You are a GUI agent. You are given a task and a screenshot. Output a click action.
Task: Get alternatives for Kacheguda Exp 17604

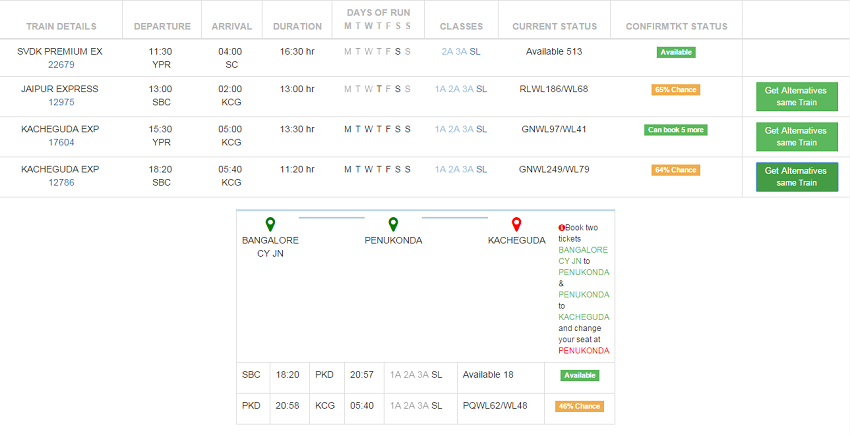pyautogui.click(x=796, y=136)
